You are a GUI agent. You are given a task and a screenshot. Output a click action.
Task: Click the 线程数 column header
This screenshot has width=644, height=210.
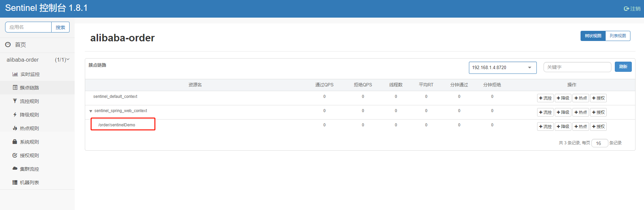pos(396,85)
